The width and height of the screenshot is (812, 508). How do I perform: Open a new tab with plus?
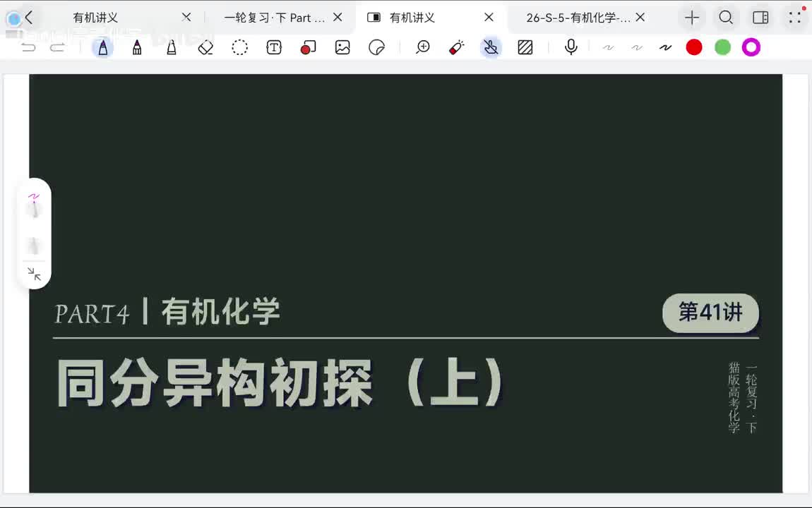coord(692,18)
